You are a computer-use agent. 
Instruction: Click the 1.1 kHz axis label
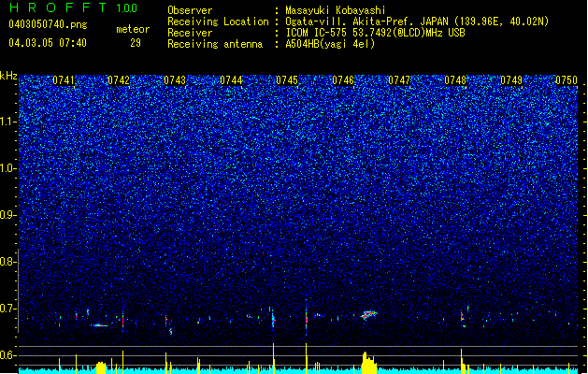click(x=8, y=122)
